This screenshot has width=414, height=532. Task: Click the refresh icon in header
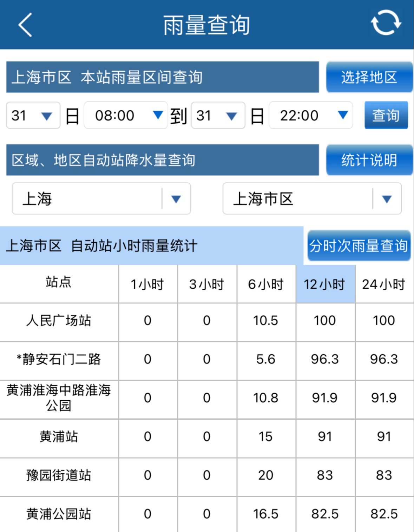point(386,23)
